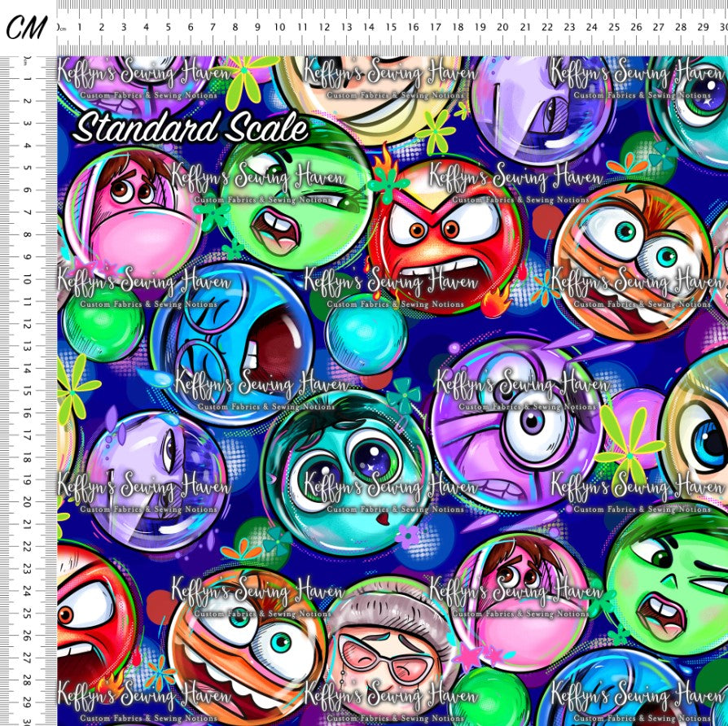Screen dimensions: 728x726
Task: Click number 20 on the left ruler
Action: tap(27, 502)
